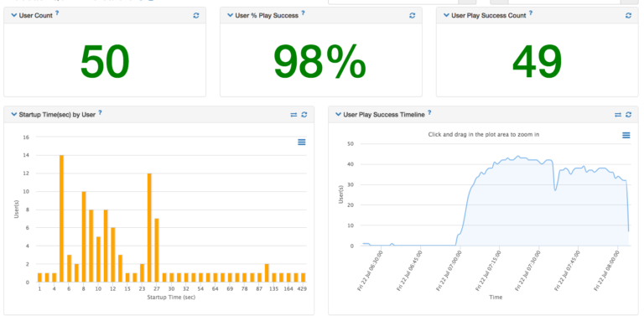The width and height of the screenshot is (644, 316).
Task: Click the dip point in the timeline curve
Action: pos(555,190)
